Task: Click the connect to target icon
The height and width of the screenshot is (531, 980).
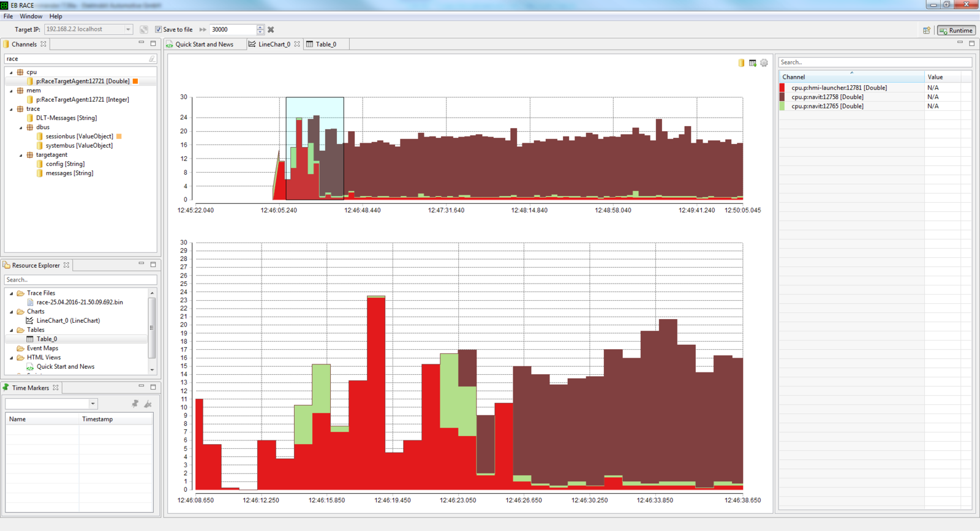Action: click(144, 29)
